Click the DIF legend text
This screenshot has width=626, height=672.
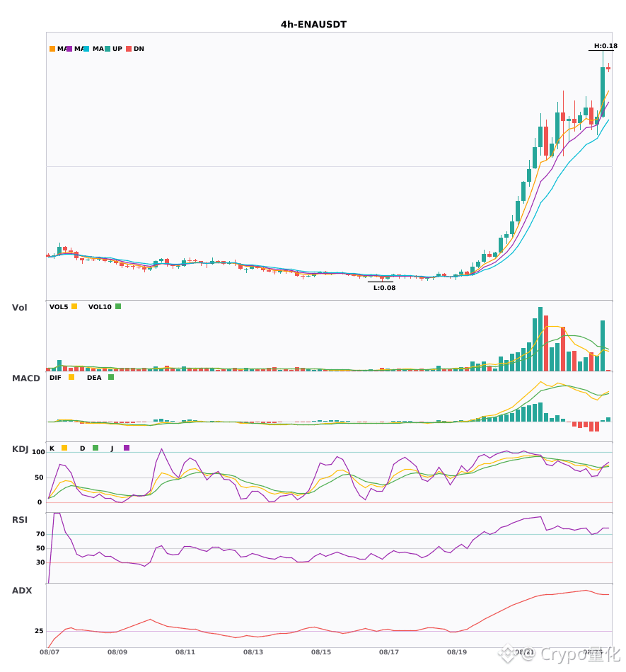click(x=55, y=378)
